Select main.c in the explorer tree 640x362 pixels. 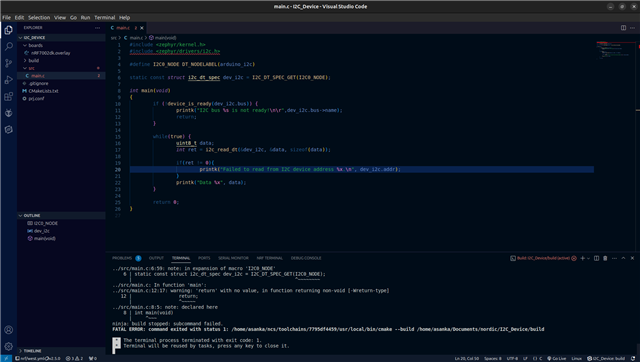61,76
